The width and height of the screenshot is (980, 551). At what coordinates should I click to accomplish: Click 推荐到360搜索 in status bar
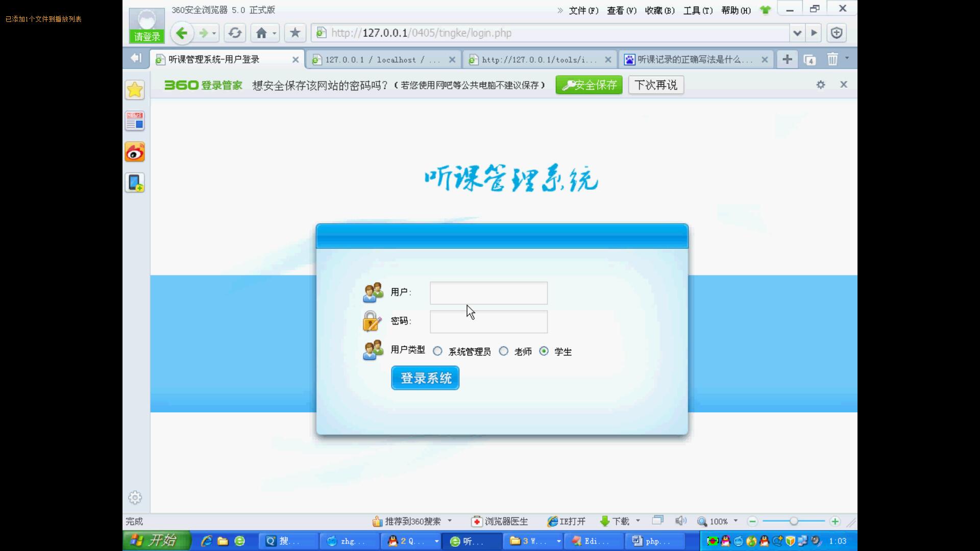tap(407, 521)
